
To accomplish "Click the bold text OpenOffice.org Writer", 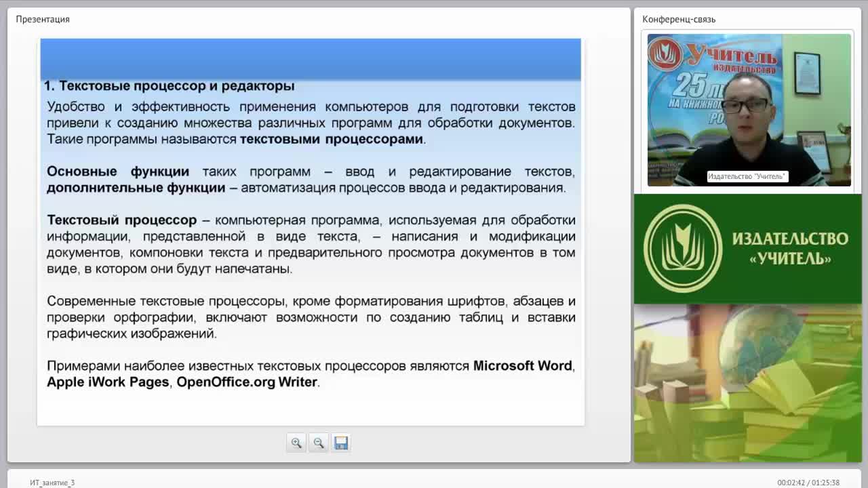I will [x=247, y=382].
